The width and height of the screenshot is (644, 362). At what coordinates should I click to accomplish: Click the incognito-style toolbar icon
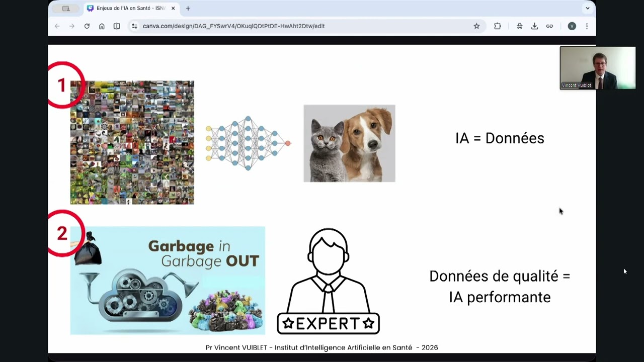(x=520, y=26)
